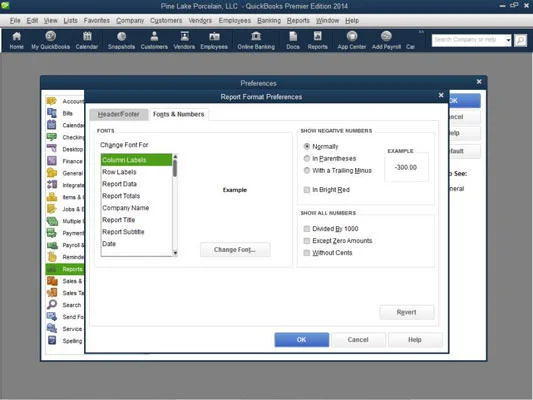This screenshot has height=400, width=533.
Task: Select Reports row in Preferences list
Action: (x=65, y=269)
